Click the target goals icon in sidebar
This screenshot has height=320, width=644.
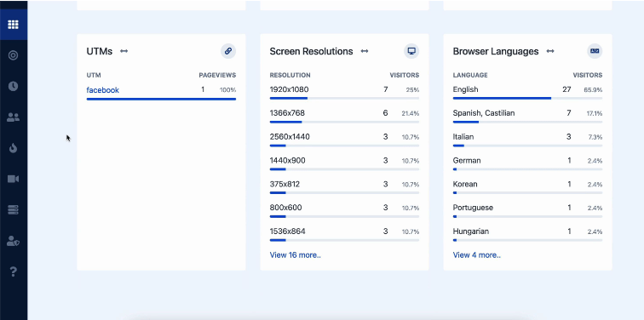[x=13, y=55]
